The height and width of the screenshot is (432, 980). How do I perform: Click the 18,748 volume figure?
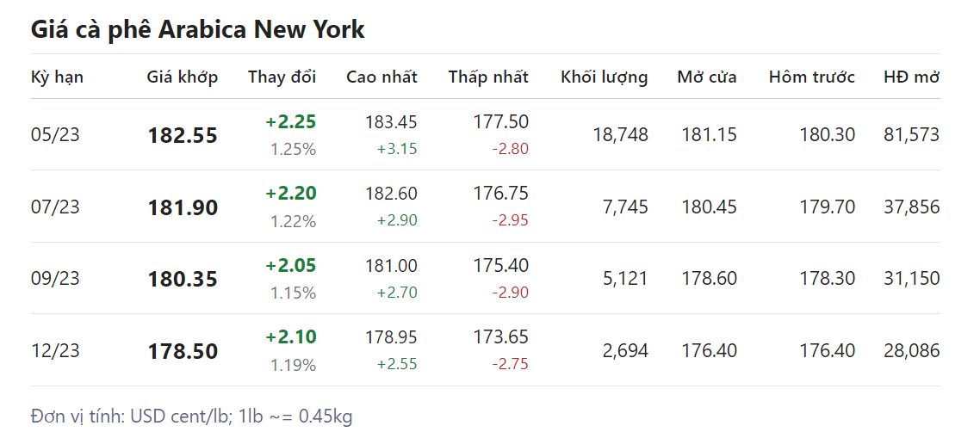click(620, 135)
